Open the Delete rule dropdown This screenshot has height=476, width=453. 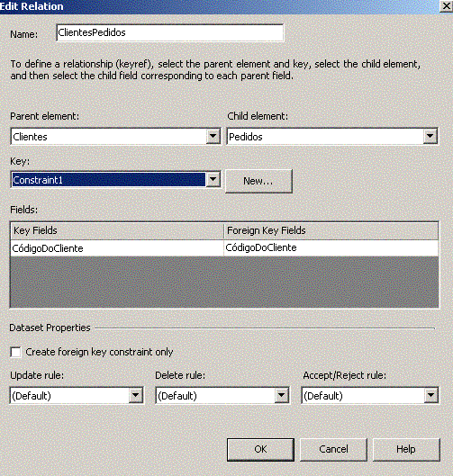[222, 396]
